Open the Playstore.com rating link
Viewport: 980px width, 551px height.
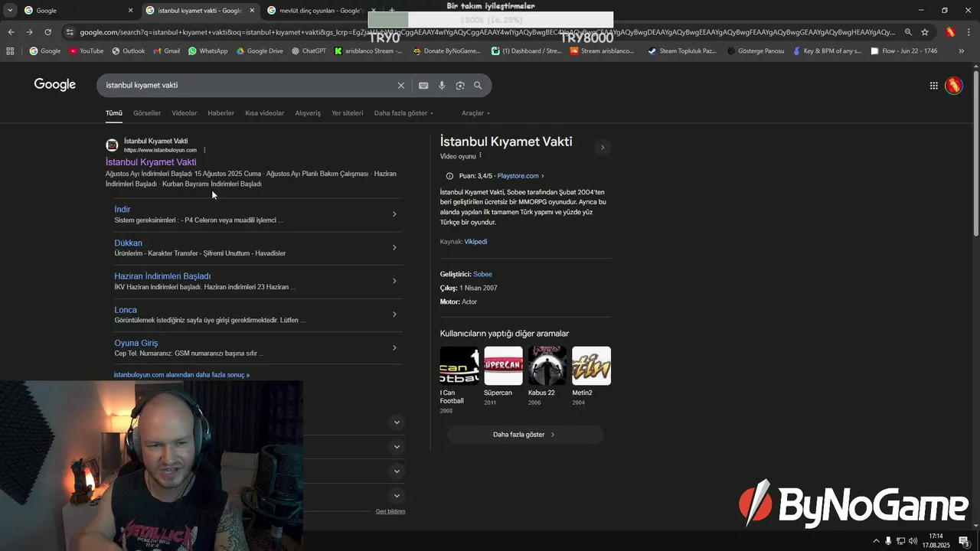pos(521,176)
